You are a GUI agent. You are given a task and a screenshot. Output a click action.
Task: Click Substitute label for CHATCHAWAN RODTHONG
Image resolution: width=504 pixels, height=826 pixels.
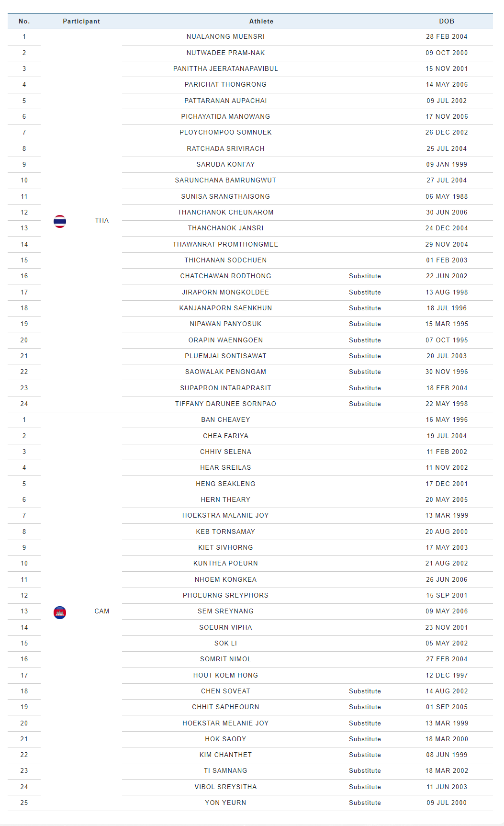(x=365, y=276)
